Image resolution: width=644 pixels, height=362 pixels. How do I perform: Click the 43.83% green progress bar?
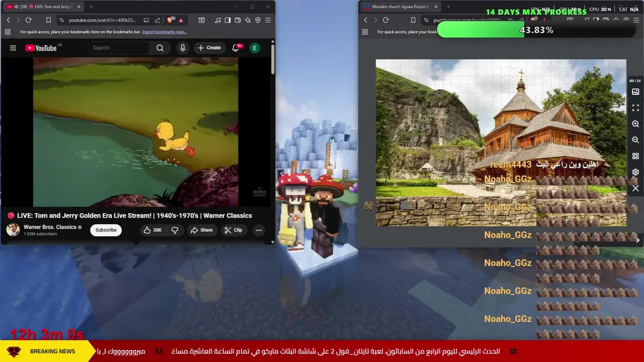click(537, 30)
